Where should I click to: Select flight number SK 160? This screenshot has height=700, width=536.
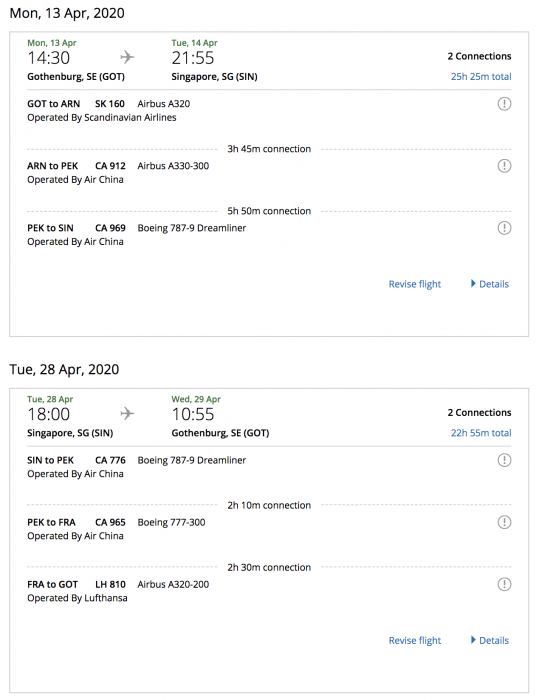[x=110, y=104]
